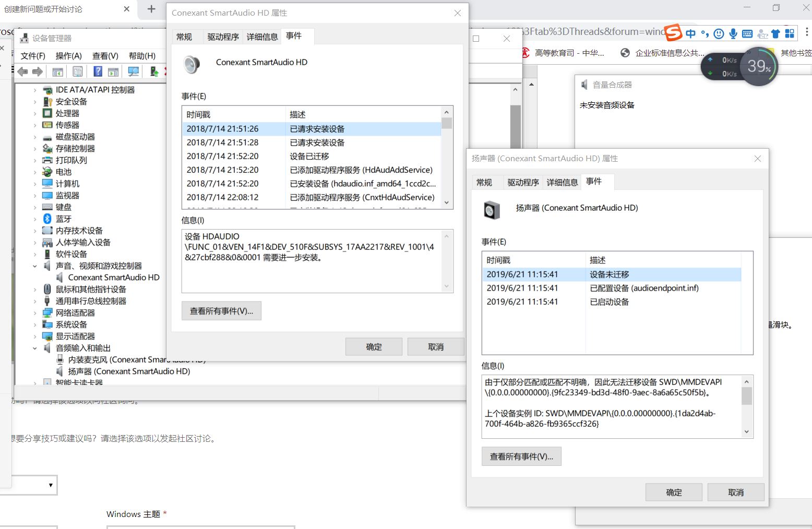Click down arrow of 扬声器 info box scrollbar
Image resolution: width=812 pixels, height=529 pixels.
(747, 431)
